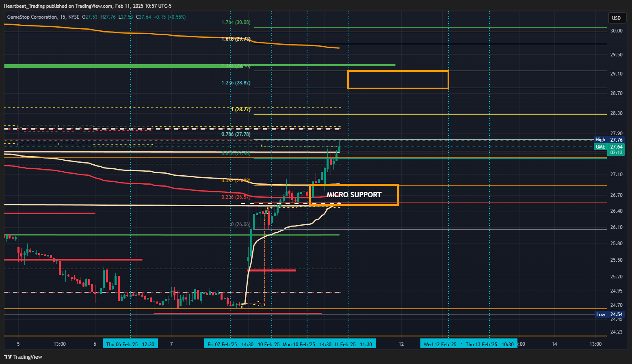Select the Heartbeat_Trading published header text
632x364 pixels.
point(88,6)
